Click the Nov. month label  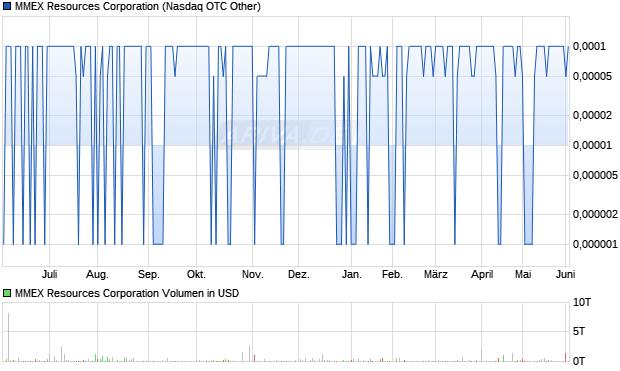click(253, 274)
